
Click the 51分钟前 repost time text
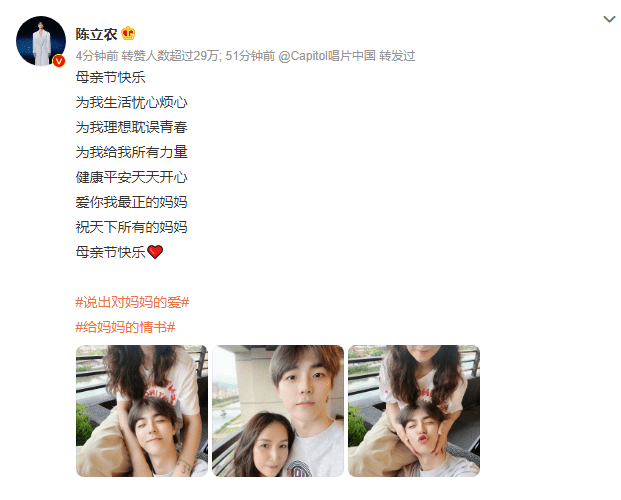250,56
